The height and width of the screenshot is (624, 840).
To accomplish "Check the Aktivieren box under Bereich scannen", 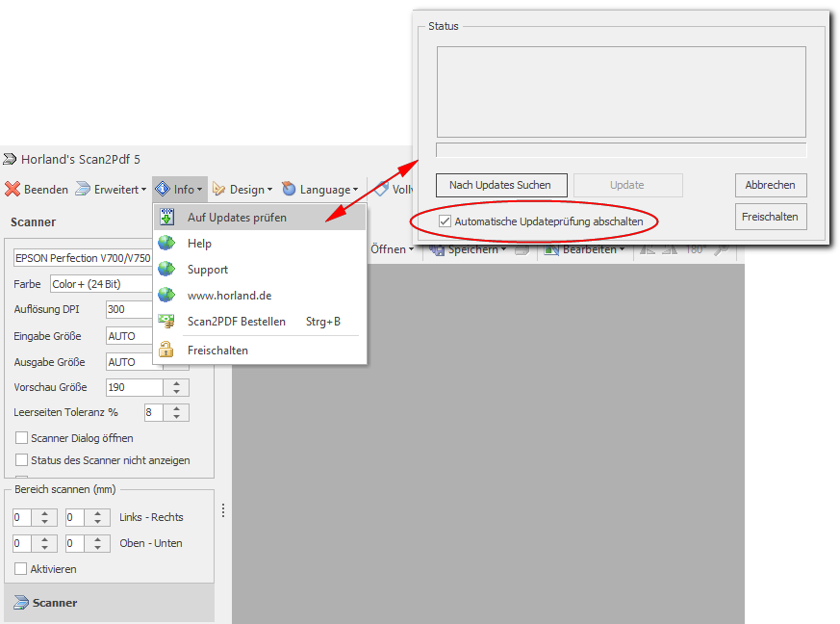I will click(x=20, y=569).
